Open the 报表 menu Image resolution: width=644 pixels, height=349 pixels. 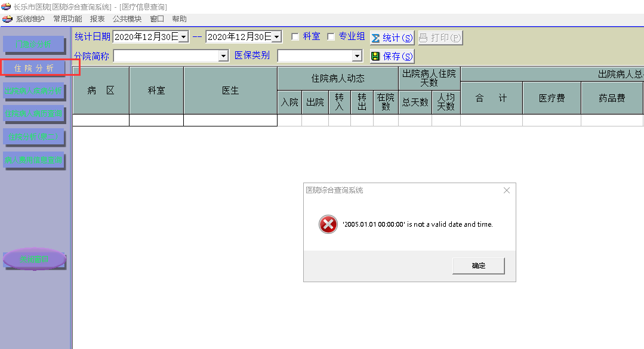coord(97,19)
